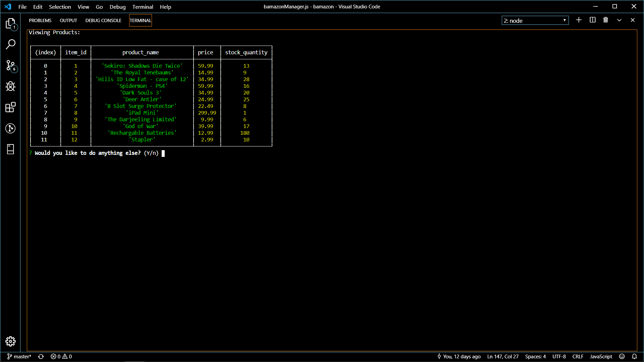Click 'Ln 147, Col 27' in status bar
Viewport: 644px width, 362px height.
click(503, 356)
